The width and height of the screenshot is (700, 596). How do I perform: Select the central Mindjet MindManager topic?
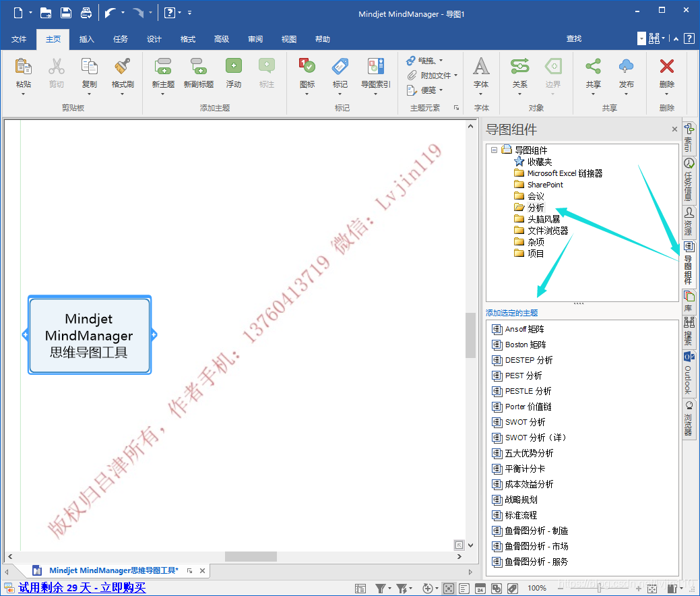[90, 335]
